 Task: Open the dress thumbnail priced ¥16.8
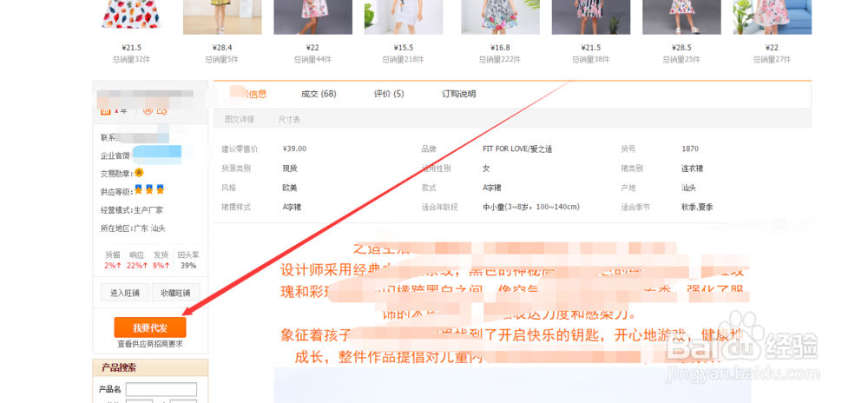[501, 17]
